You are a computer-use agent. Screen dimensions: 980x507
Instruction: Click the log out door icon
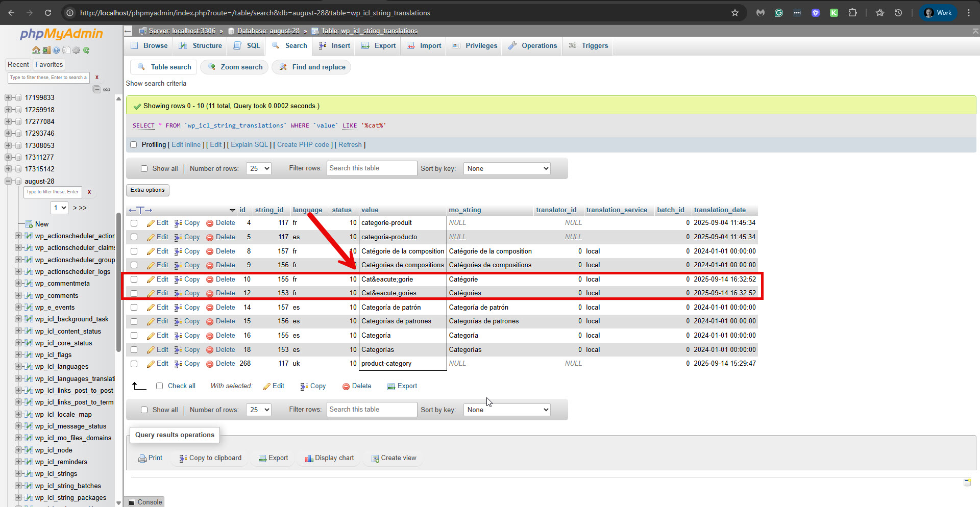[x=46, y=50]
